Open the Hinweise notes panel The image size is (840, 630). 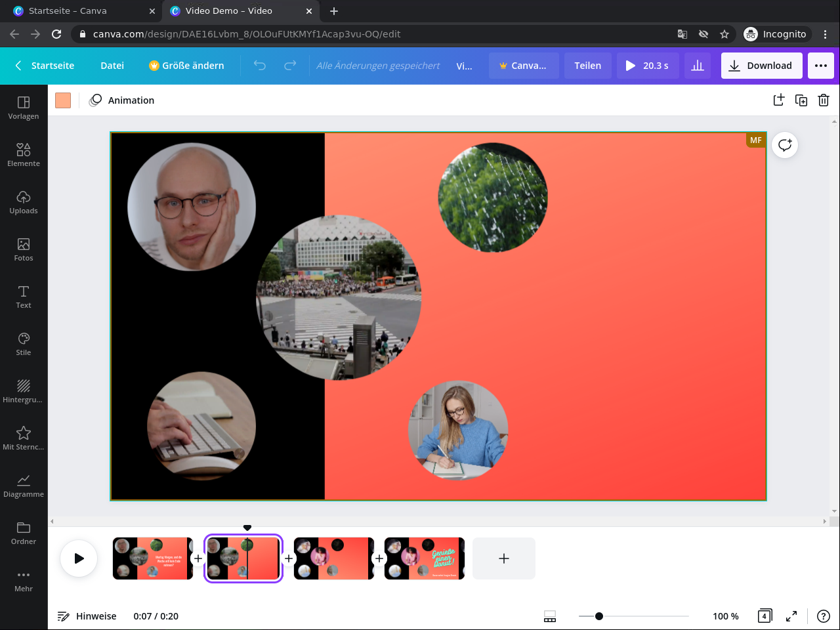click(x=87, y=616)
